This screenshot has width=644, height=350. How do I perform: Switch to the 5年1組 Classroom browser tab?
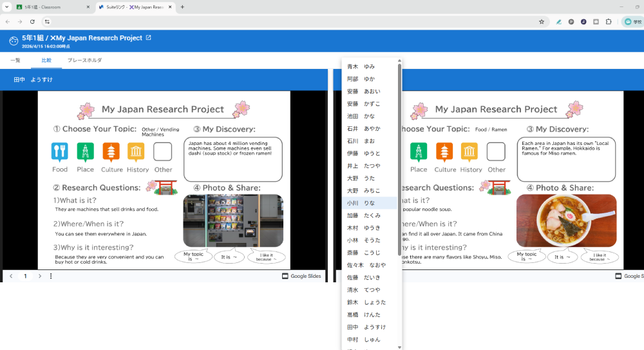click(48, 7)
